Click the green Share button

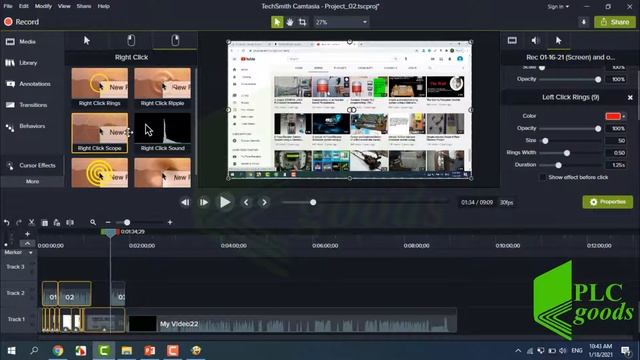615,22
